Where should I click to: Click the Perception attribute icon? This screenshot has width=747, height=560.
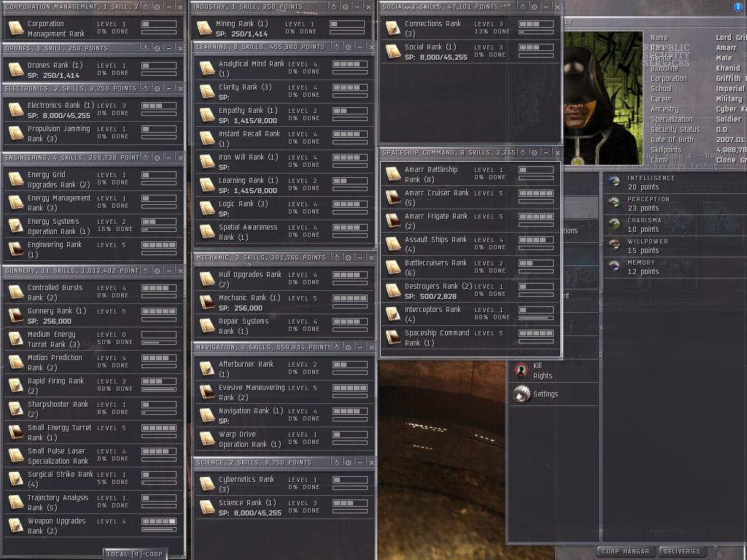coord(614,203)
